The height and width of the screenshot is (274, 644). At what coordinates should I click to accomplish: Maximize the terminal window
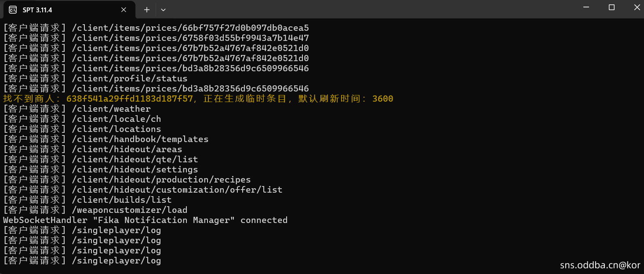coord(611,7)
